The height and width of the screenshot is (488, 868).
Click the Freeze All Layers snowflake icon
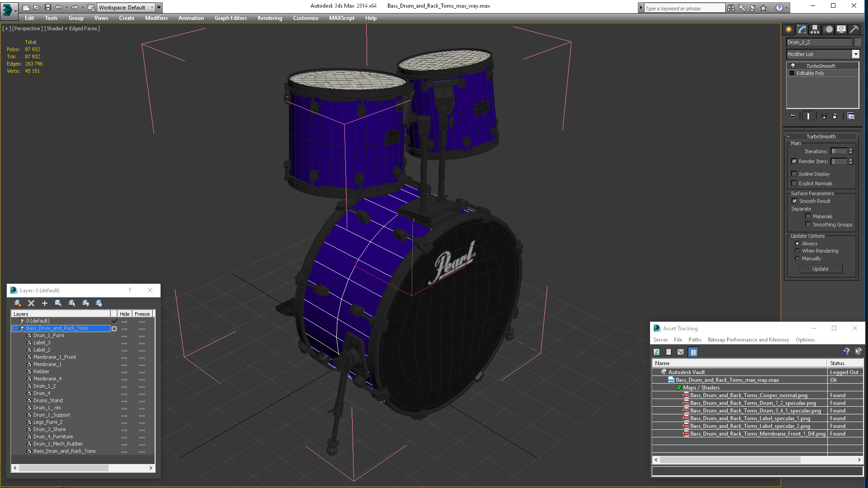pos(99,303)
